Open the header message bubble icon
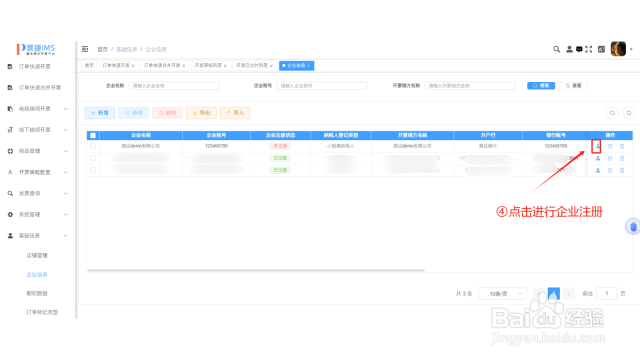The image size is (640, 360). pos(579,49)
